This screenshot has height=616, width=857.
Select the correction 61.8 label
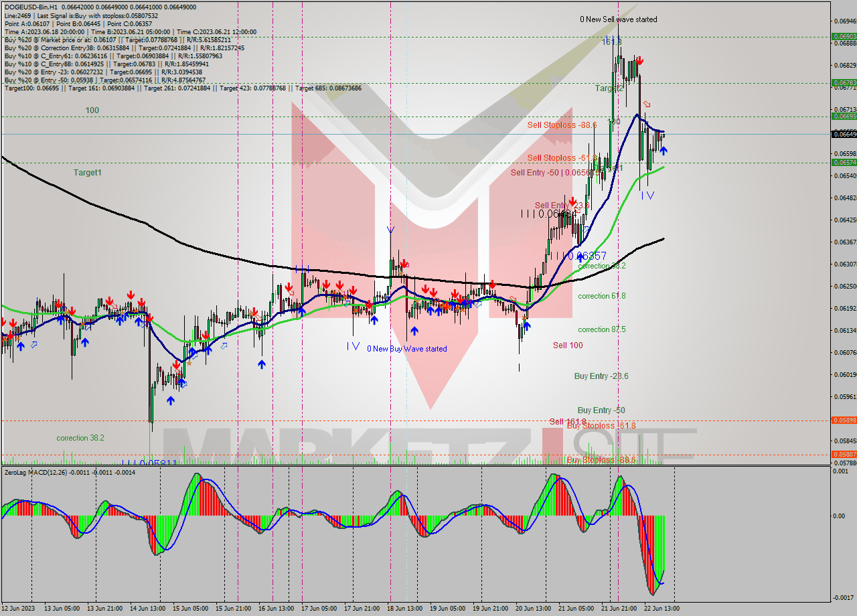[x=602, y=296]
